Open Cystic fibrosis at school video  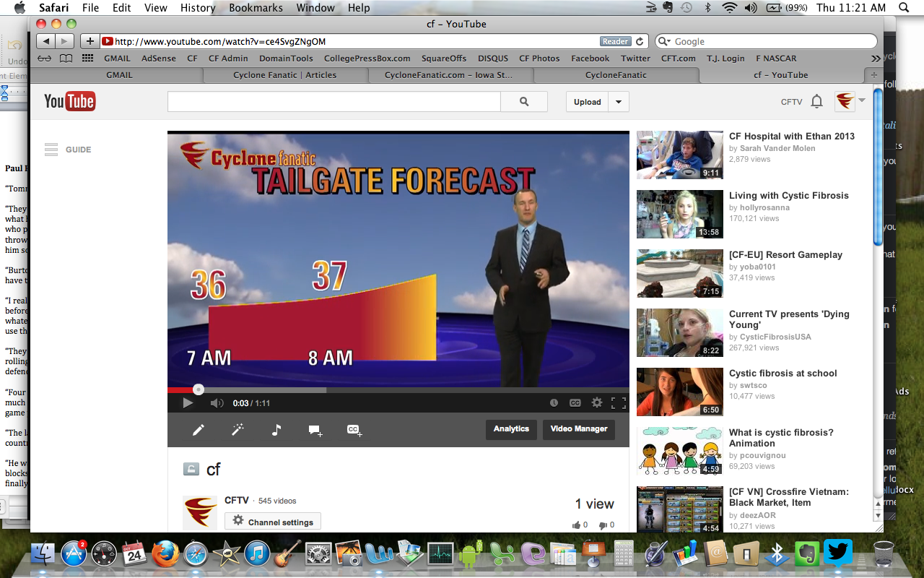(x=783, y=374)
